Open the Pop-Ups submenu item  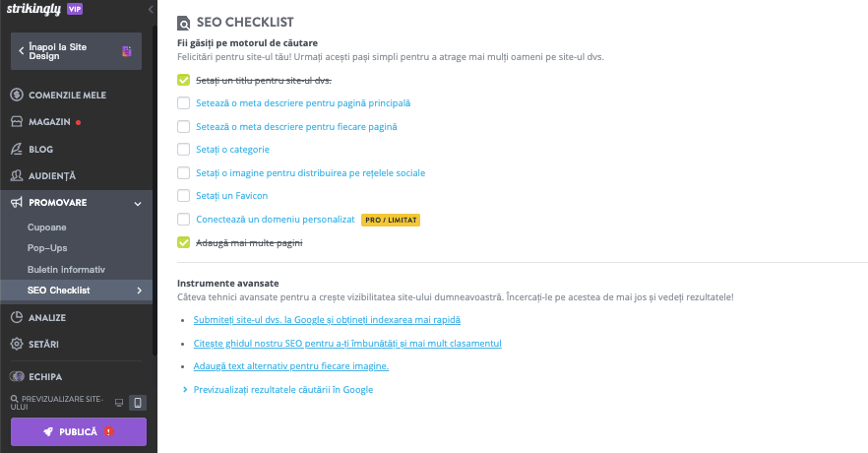point(48,248)
